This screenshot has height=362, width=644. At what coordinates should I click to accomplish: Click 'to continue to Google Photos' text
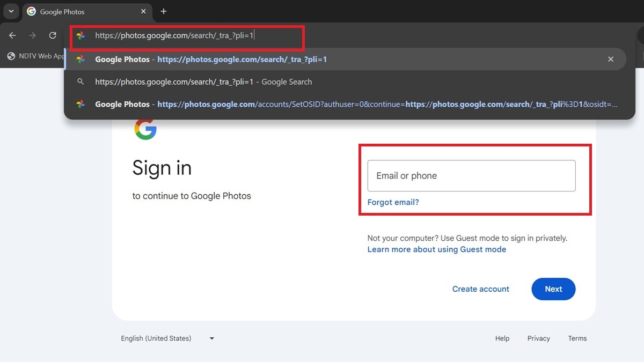(x=192, y=196)
